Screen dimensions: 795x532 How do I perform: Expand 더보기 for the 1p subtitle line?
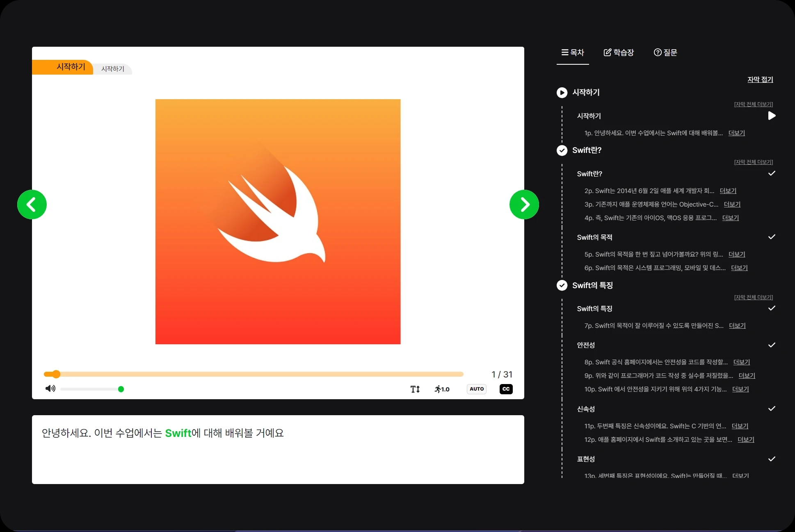tap(737, 133)
